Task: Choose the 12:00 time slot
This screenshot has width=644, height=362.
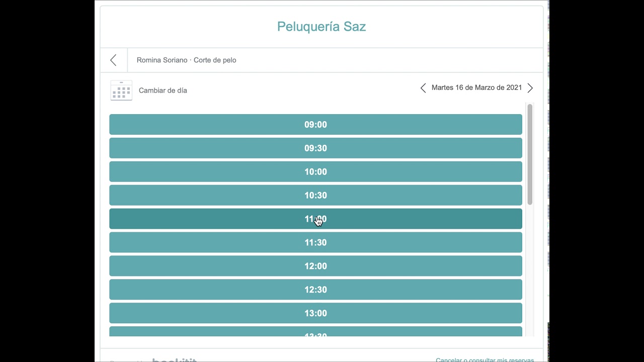Action: tap(315, 266)
